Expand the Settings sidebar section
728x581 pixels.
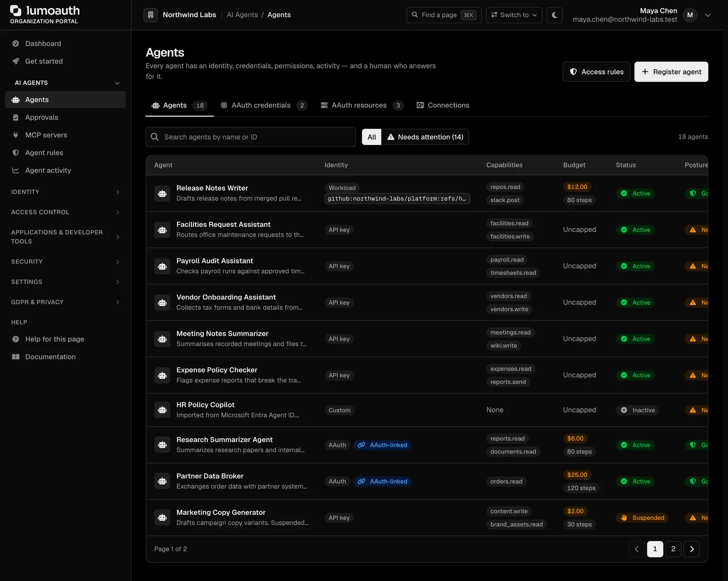point(66,282)
